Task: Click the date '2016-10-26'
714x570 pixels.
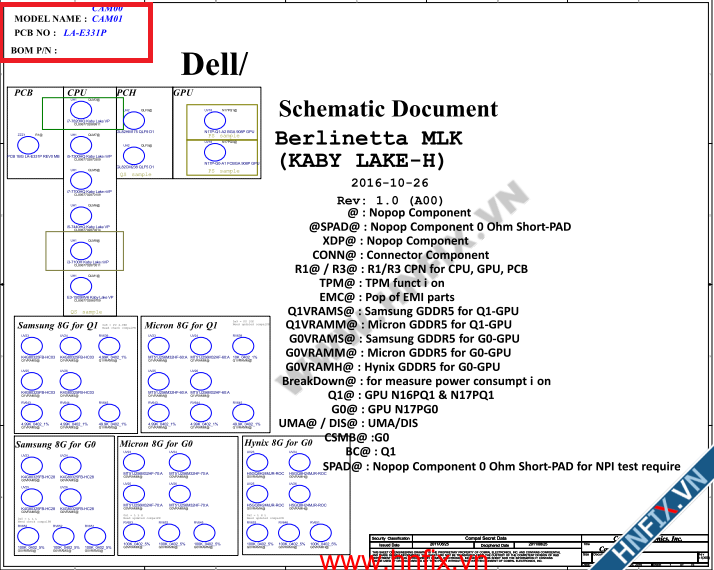Action: pyautogui.click(x=390, y=183)
